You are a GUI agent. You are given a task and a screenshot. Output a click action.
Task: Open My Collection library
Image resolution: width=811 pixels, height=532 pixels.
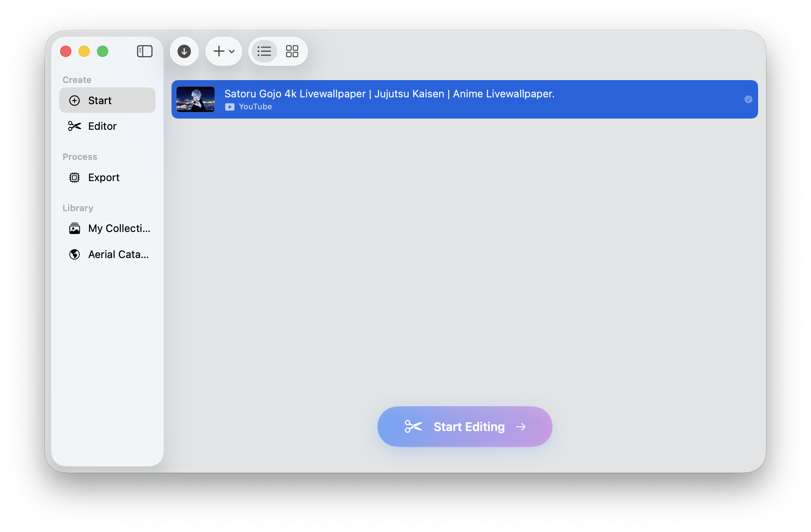tap(119, 228)
